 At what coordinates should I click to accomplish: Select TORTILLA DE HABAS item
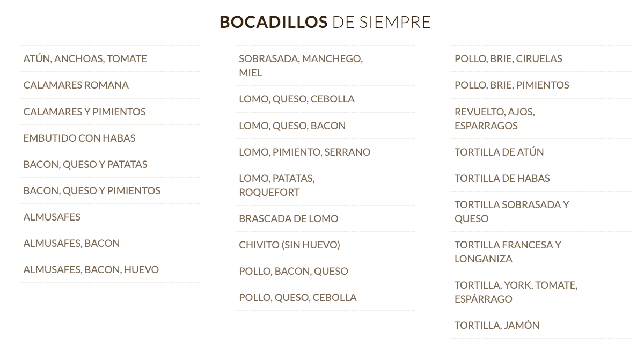pyautogui.click(x=502, y=178)
